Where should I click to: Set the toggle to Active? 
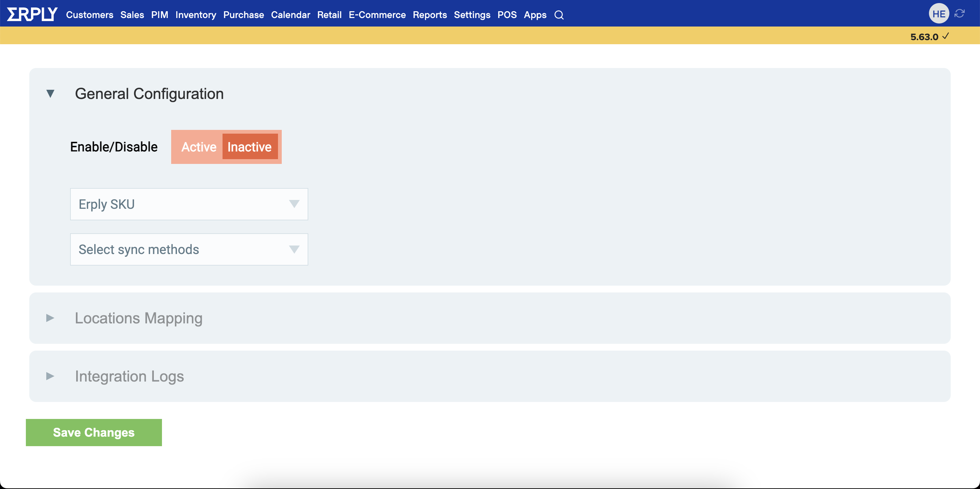[x=199, y=147]
